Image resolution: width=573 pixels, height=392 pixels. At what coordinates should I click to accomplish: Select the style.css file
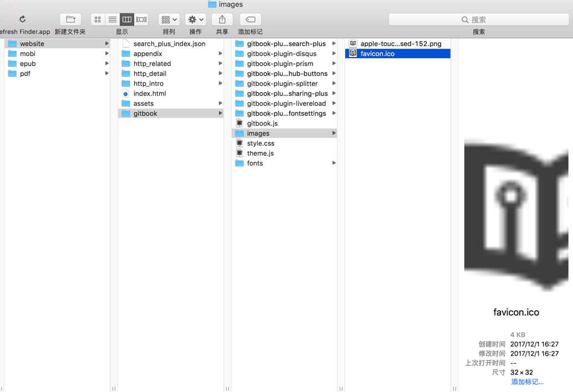pyautogui.click(x=284, y=143)
